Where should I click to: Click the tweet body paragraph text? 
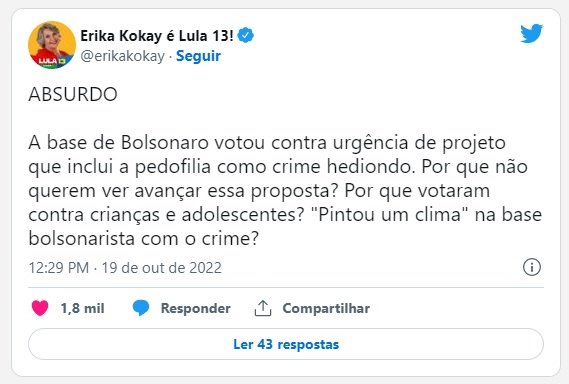tap(285, 191)
